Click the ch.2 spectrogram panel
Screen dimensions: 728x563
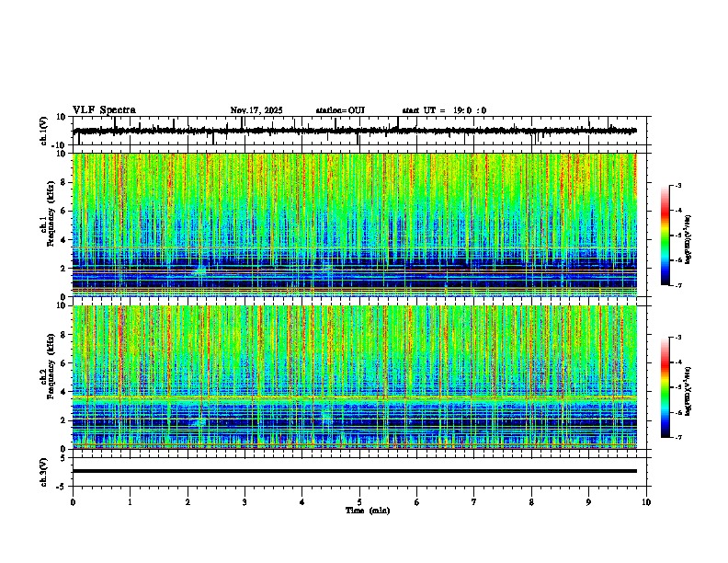click(x=355, y=377)
